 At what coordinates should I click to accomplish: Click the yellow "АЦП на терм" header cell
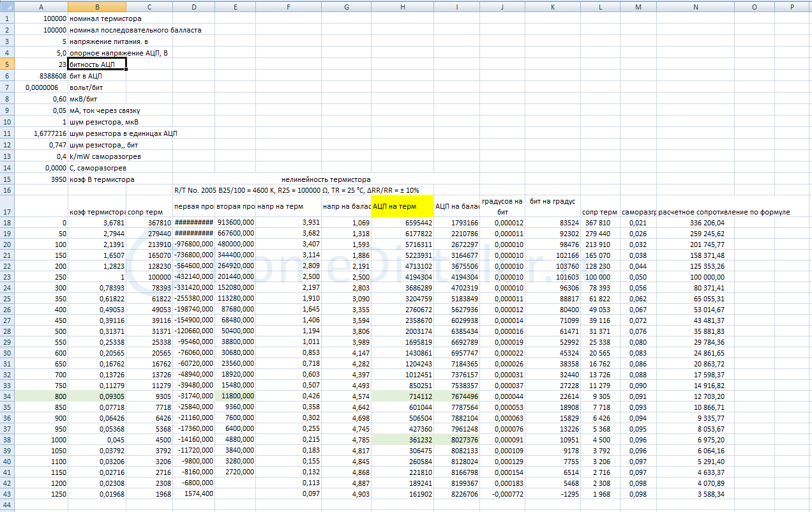402,206
